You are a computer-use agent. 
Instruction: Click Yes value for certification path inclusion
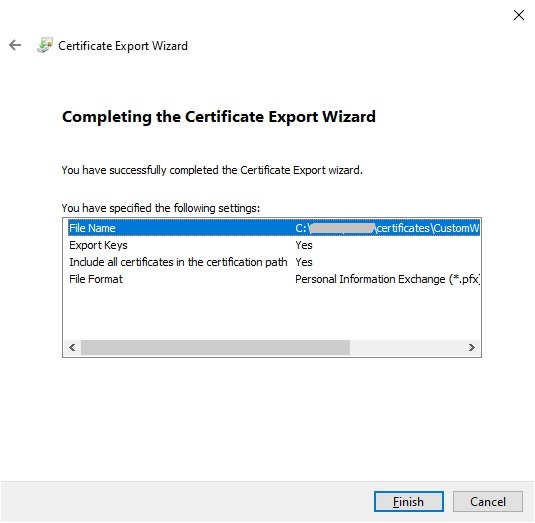[304, 262]
